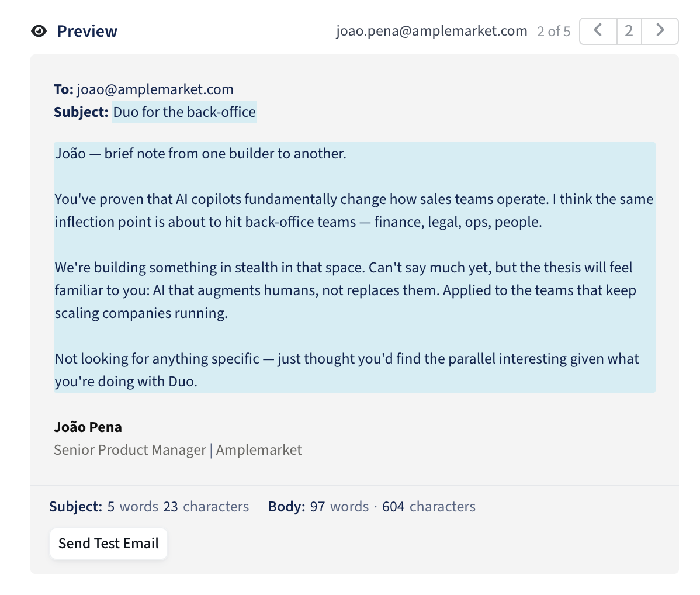Click the closing paragraph 'Not looking for anything specific'

pyautogui.click(x=347, y=370)
